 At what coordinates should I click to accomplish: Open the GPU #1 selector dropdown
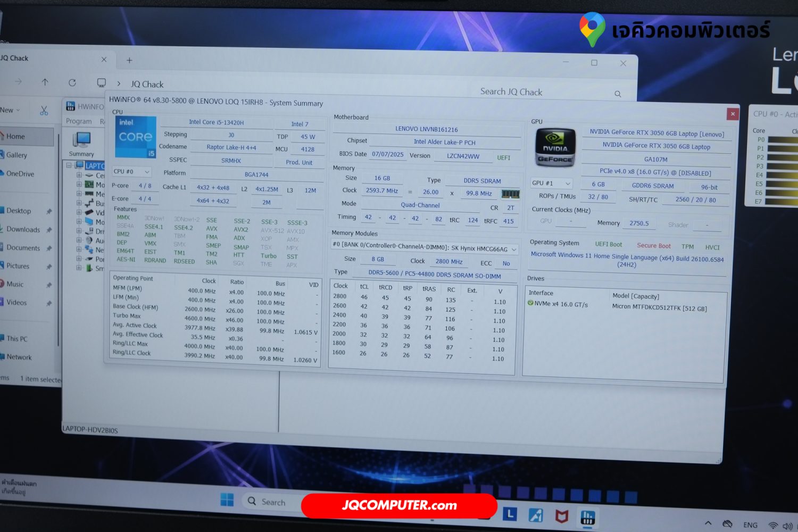(x=552, y=183)
